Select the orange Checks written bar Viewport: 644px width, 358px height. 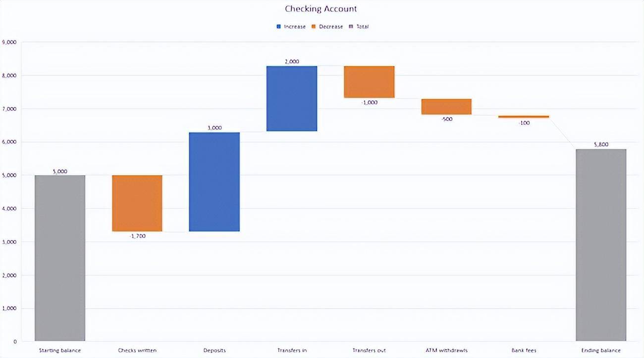click(137, 203)
